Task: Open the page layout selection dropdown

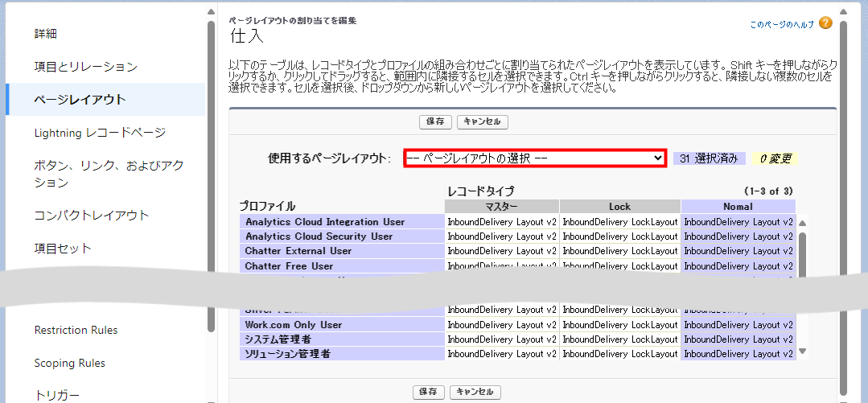Action: (534, 158)
